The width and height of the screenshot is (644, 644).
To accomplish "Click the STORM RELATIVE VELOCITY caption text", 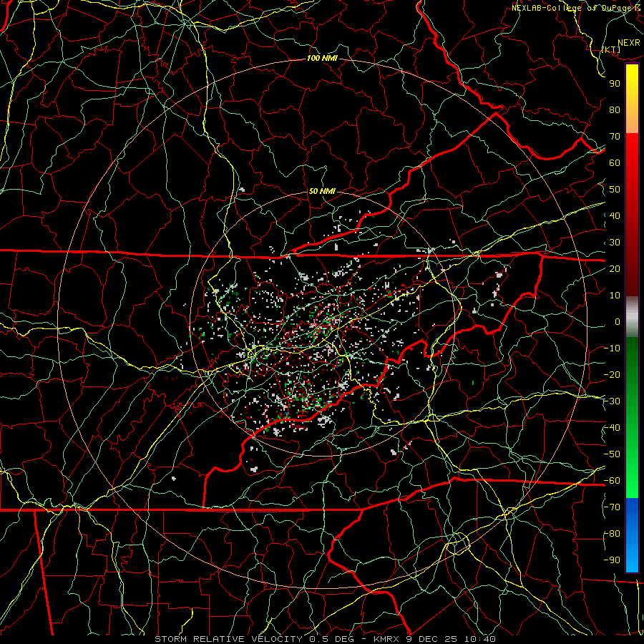I will [x=228, y=639].
